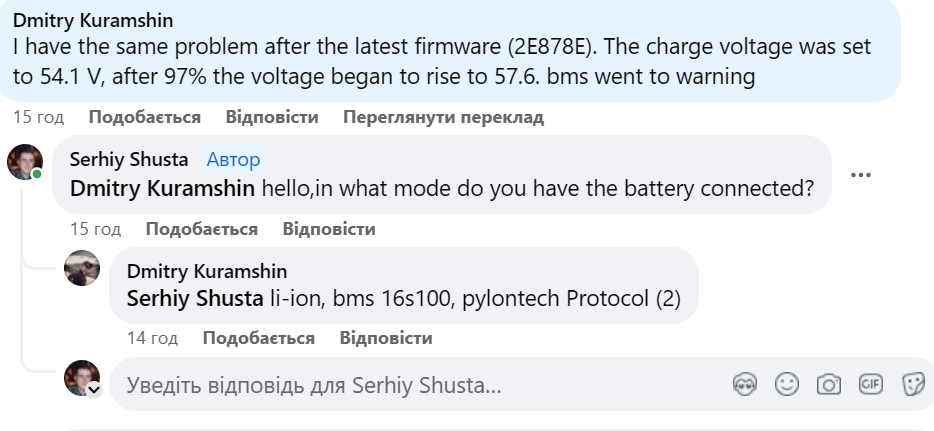Open options menu for Serhiy Shusta's comment
934x431 pixels.
pos(860,175)
